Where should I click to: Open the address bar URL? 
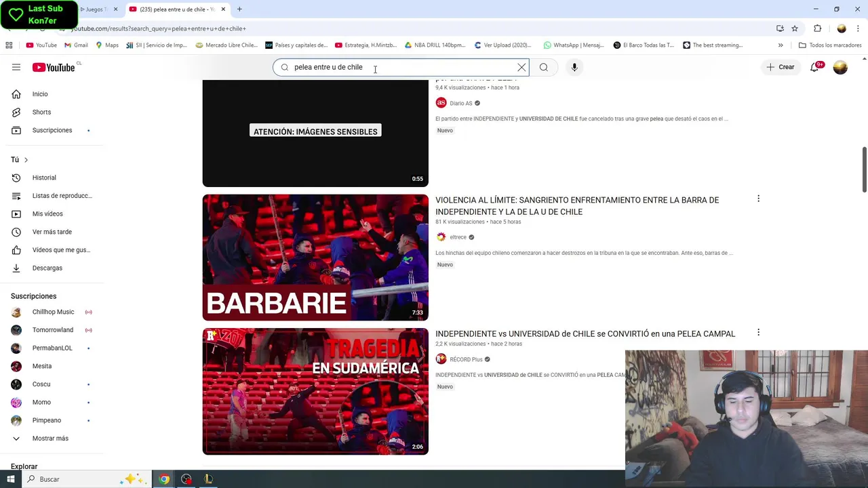pyautogui.click(x=158, y=28)
